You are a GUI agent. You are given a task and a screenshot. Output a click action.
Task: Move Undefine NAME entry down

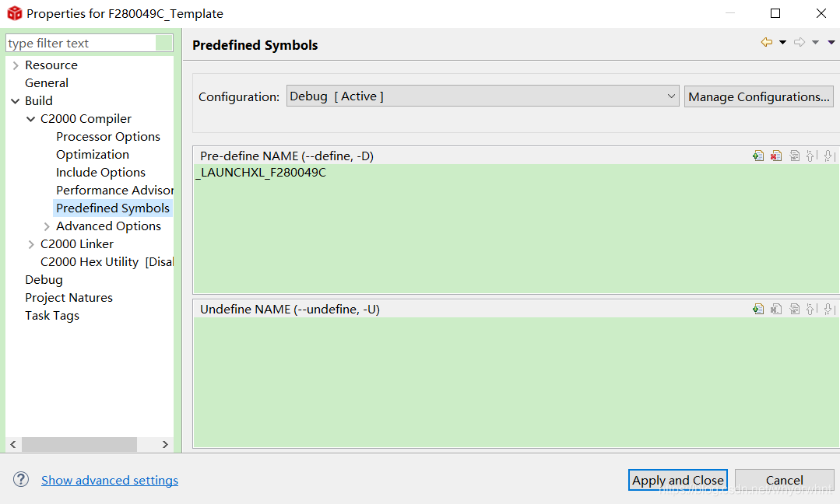pos(829,309)
